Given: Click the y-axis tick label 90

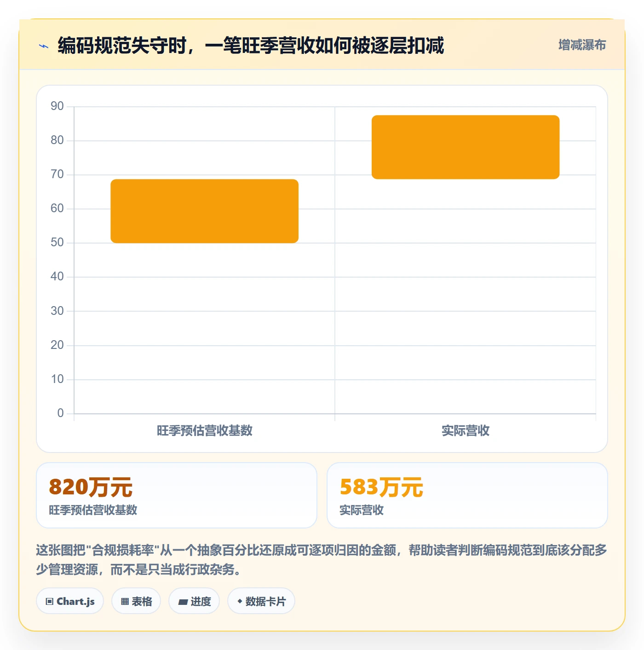Looking at the screenshot, I should click(x=57, y=106).
